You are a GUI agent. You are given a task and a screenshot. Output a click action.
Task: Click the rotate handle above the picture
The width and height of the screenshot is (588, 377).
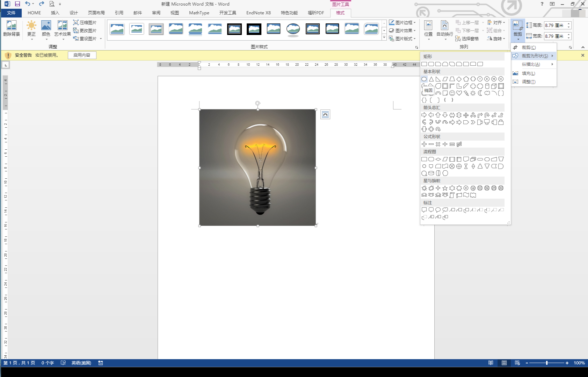(x=257, y=103)
